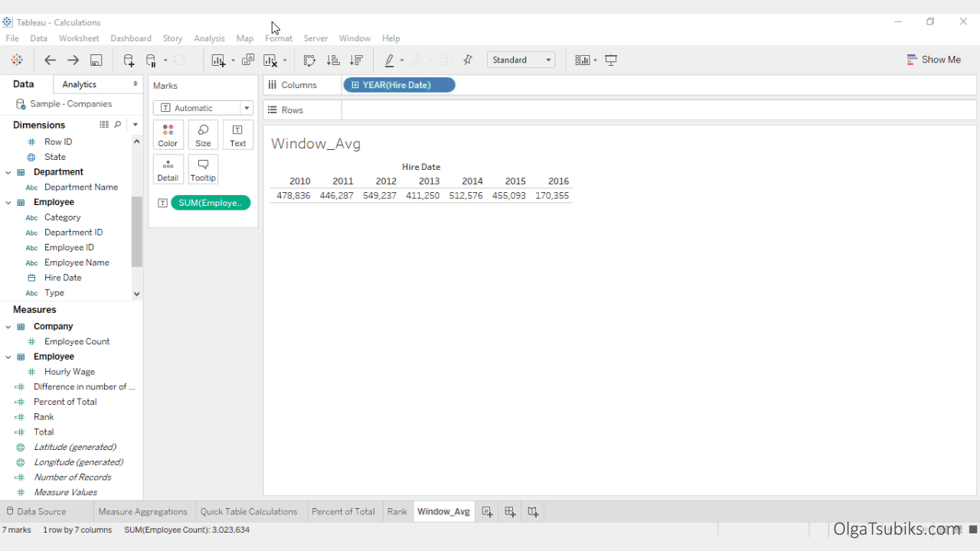Open the Dimensions pane menu arrow
The image size is (980, 551).
coord(136,125)
